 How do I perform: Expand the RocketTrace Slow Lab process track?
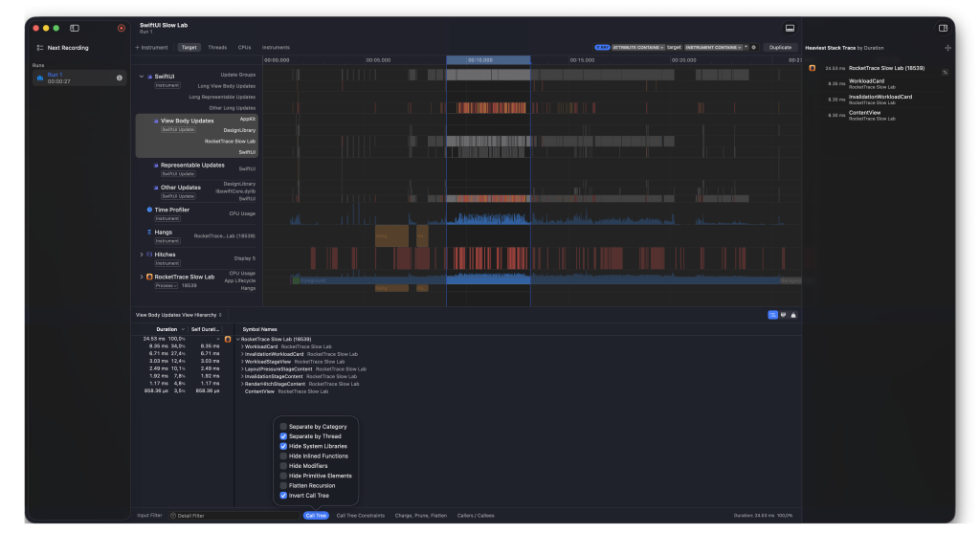(142, 277)
